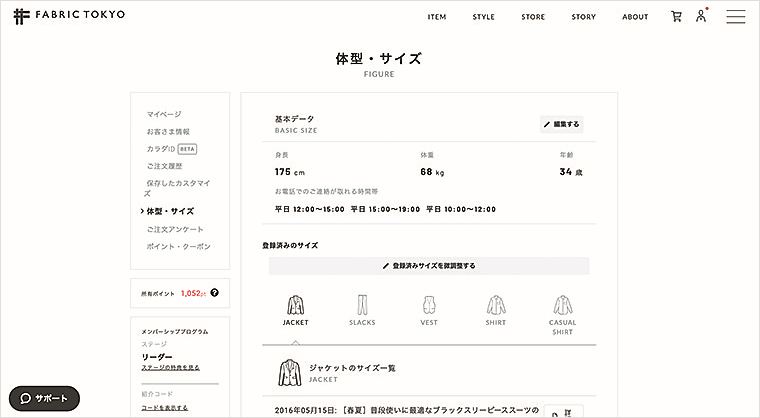Viewport: 760px width, 418px height.
Task: Select the VEST size icon
Action: click(x=429, y=310)
